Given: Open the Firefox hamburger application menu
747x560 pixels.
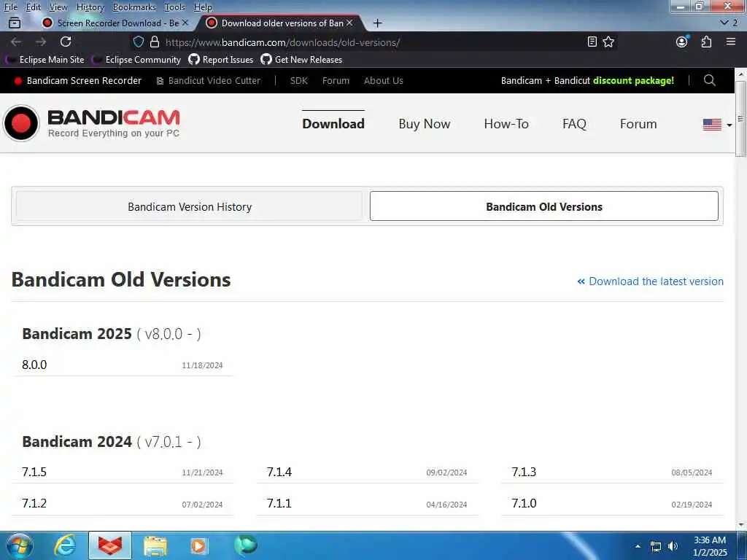Looking at the screenshot, I should (731, 42).
